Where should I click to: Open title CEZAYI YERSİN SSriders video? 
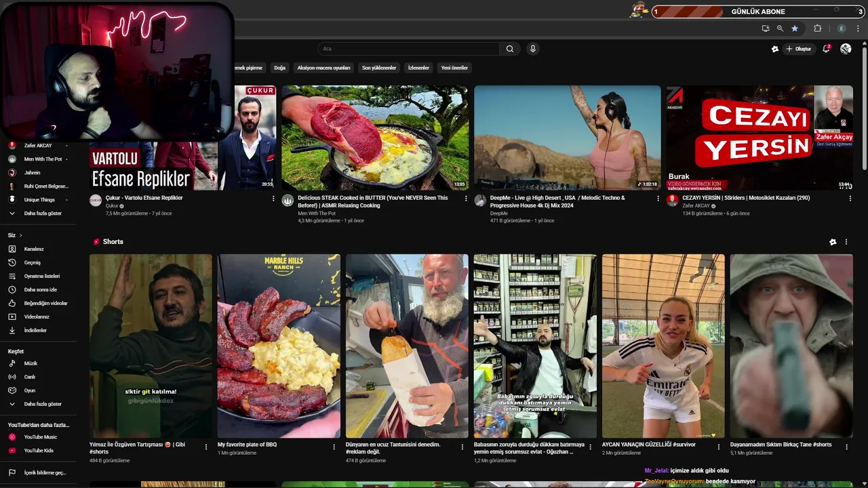click(746, 198)
